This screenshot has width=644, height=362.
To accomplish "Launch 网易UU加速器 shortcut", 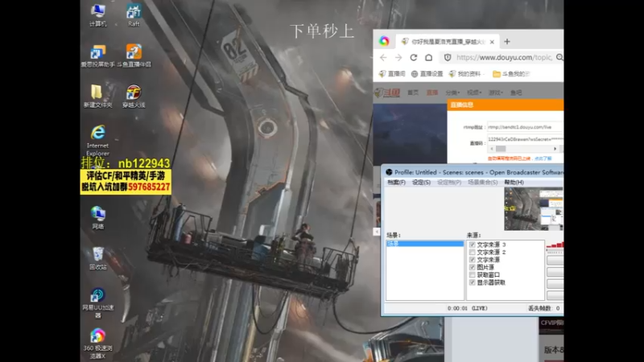I will tap(97, 302).
